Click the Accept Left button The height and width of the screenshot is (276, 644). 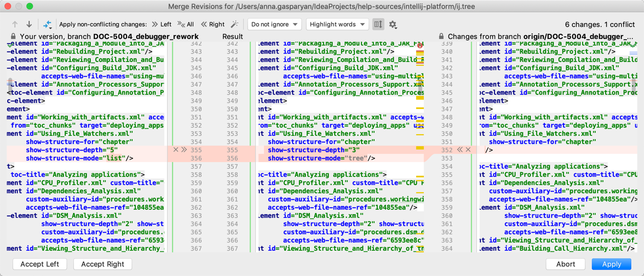[39, 264]
